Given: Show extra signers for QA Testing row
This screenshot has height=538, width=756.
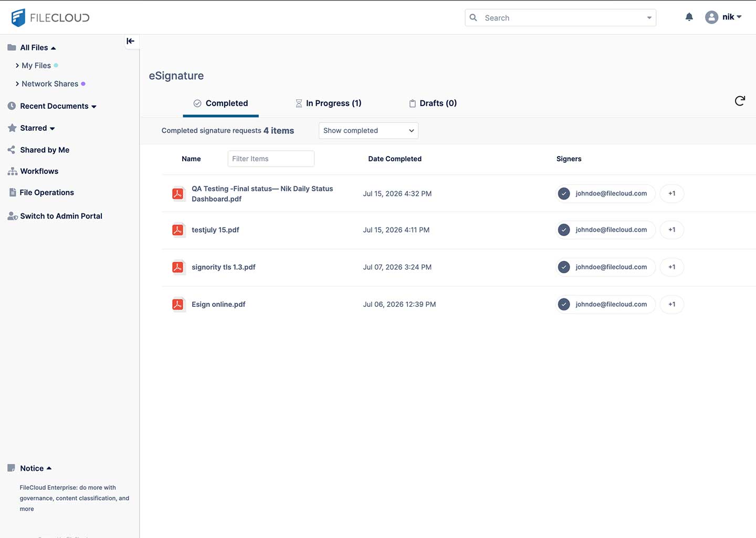Looking at the screenshot, I should tap(671, 193).
